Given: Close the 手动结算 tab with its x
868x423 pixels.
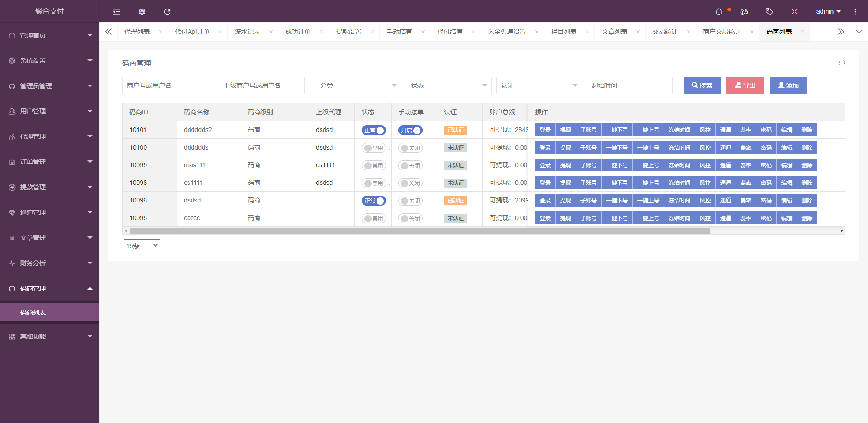Looking at the screenshot, I should click(x=423, y=32).
